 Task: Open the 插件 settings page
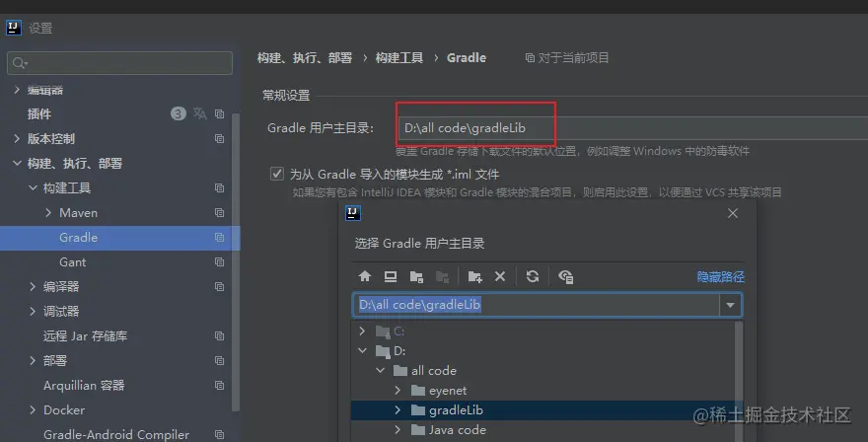[39, 114]
